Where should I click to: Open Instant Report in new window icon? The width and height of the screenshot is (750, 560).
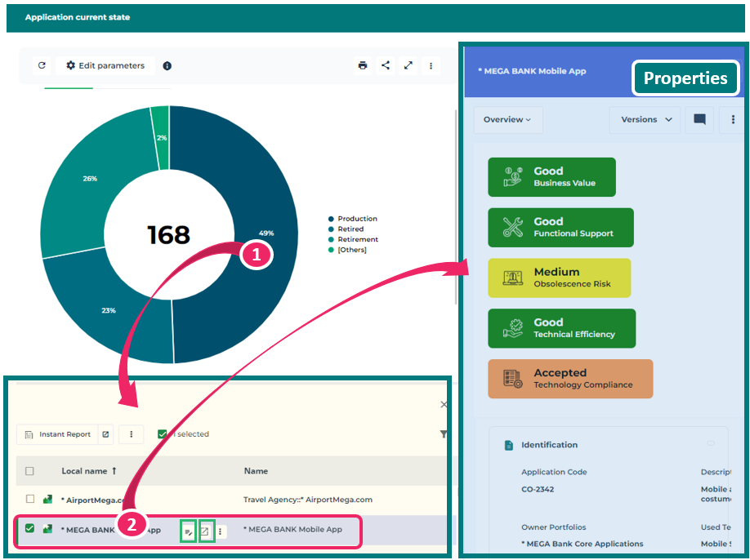click(x=105, y=434)
